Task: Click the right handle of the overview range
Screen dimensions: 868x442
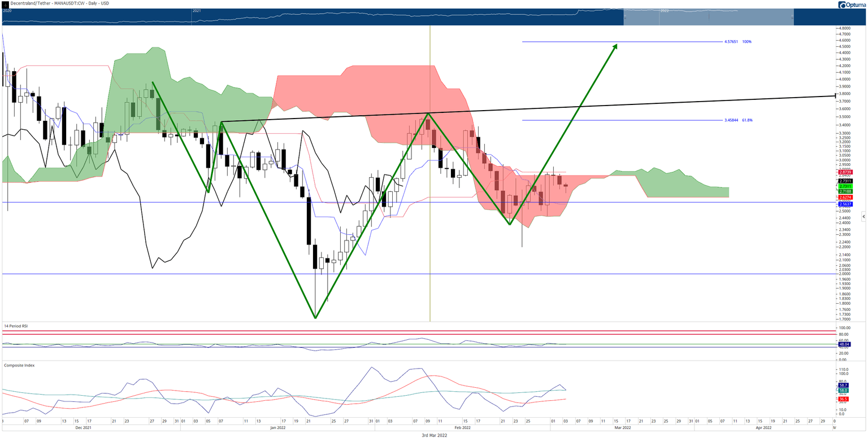Action: tap(793, 17)
